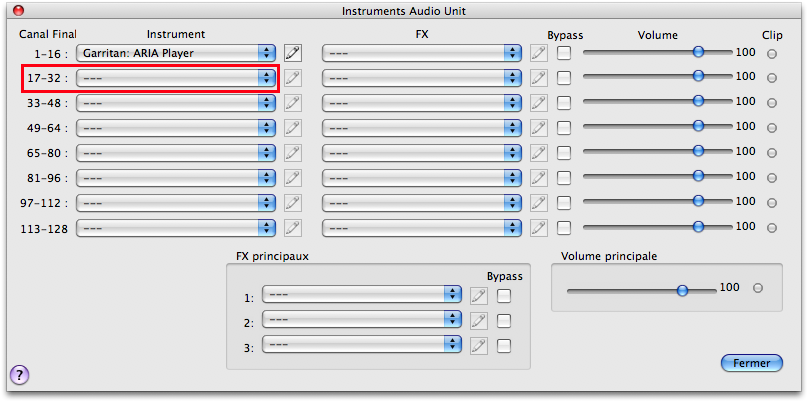Click the edit pencil icon for main FX 3
This screenshot has height=402, width=808.
(479, 345)
